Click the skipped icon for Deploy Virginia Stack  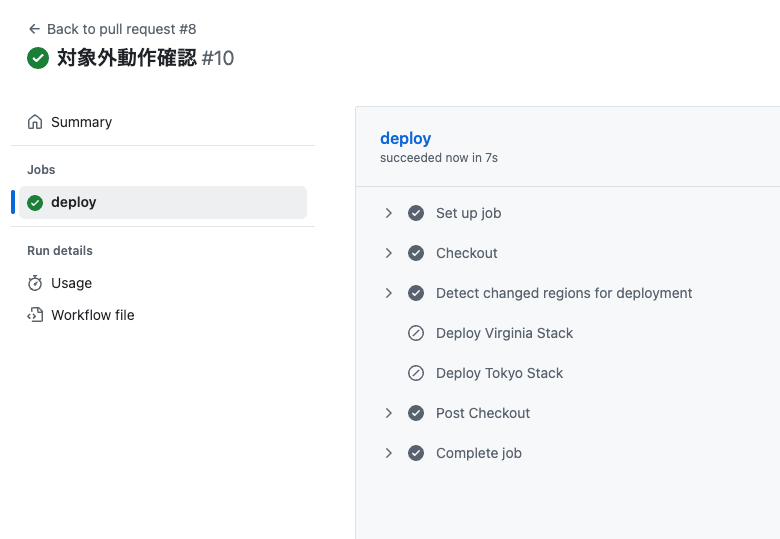point(416,333)
